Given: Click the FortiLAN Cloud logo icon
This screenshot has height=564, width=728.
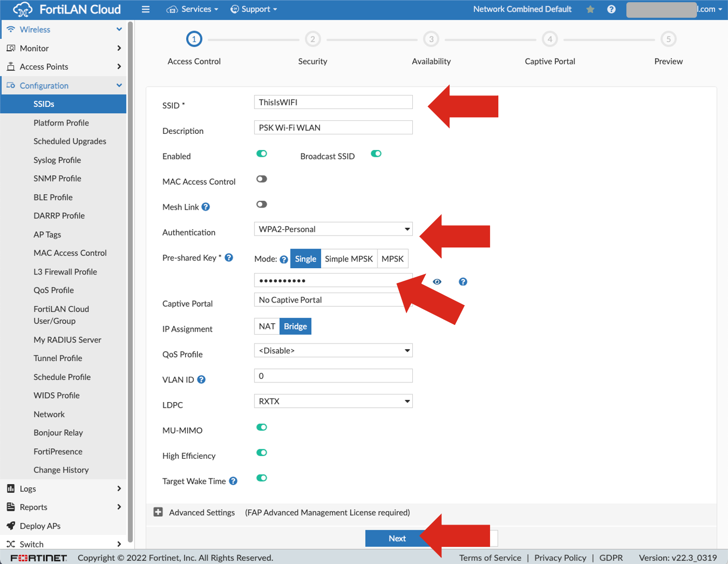Looking at the screenshot, I should point(22,9).
